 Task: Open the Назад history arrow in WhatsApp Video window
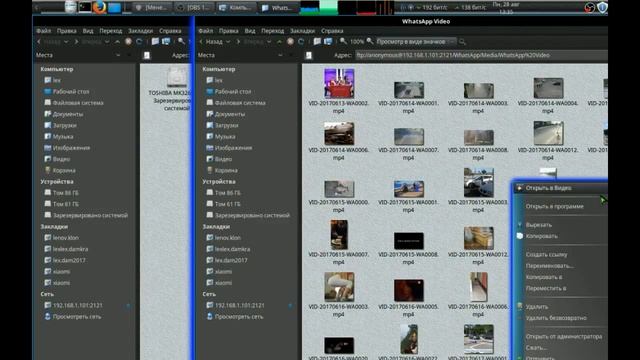pos(228,42)
